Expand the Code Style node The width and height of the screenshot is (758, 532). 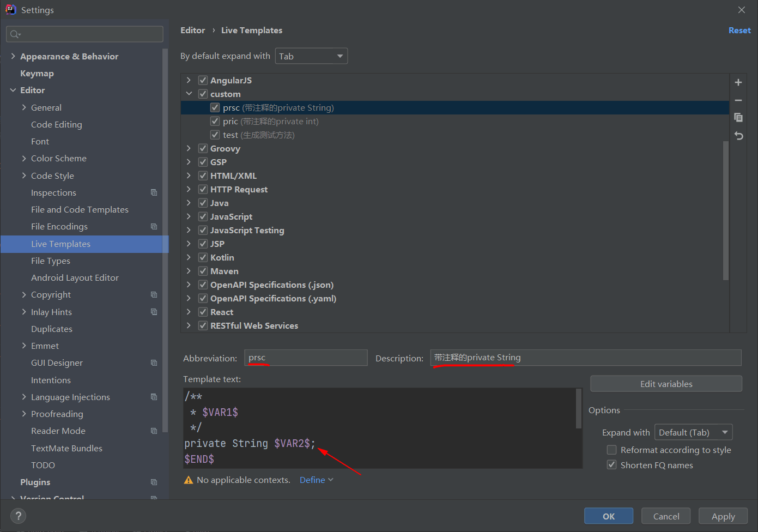tap(24, 176)
